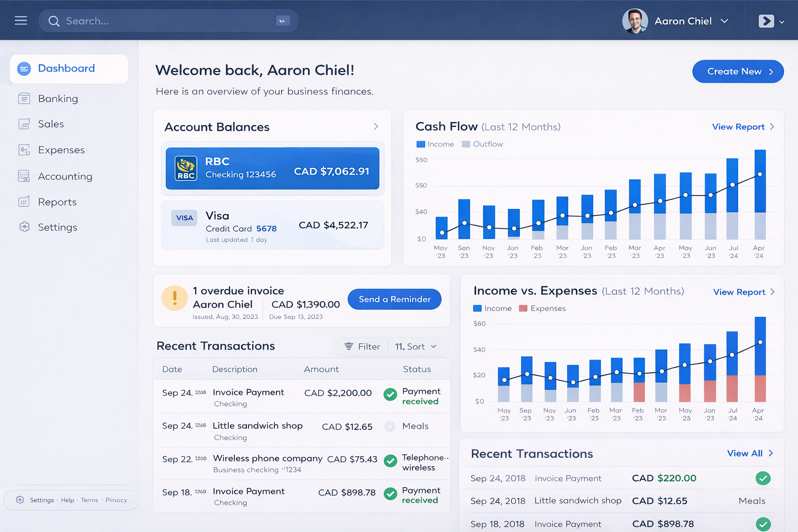Open the Sort dropdown in Recent Transactions
Image resolution: width=798 pixels, height=532 pixels.
[x=416, y=347]
